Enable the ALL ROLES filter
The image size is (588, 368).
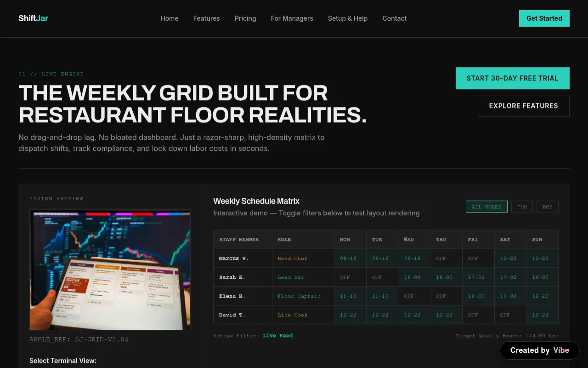point(486,207)
